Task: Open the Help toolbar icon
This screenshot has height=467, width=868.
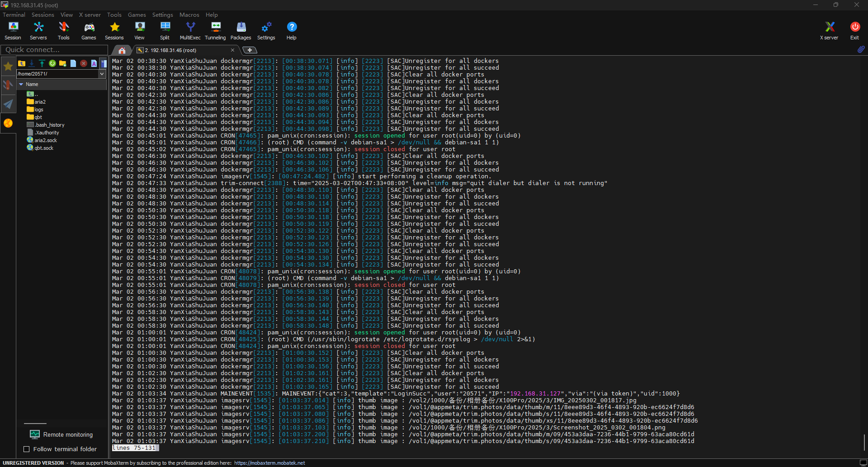Action: (x=292, y=31)
